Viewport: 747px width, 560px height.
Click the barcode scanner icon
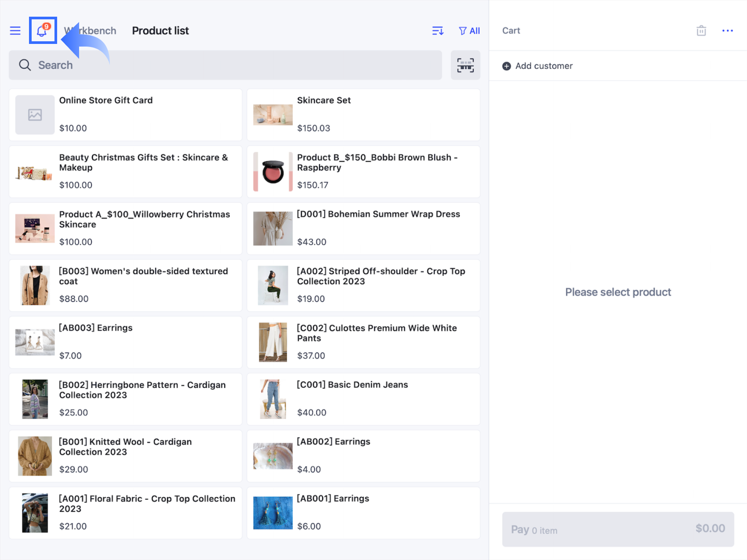pyautogui.click(x=465, y=65)
